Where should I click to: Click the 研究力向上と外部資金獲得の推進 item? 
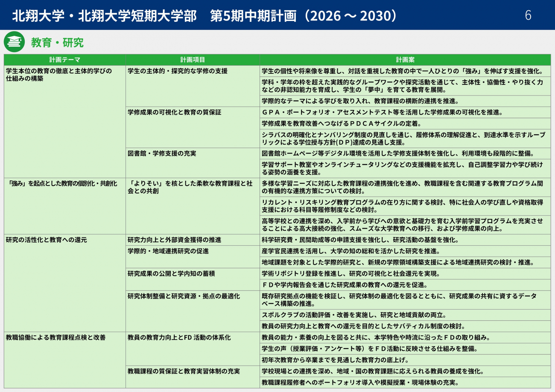click(174, 240)
